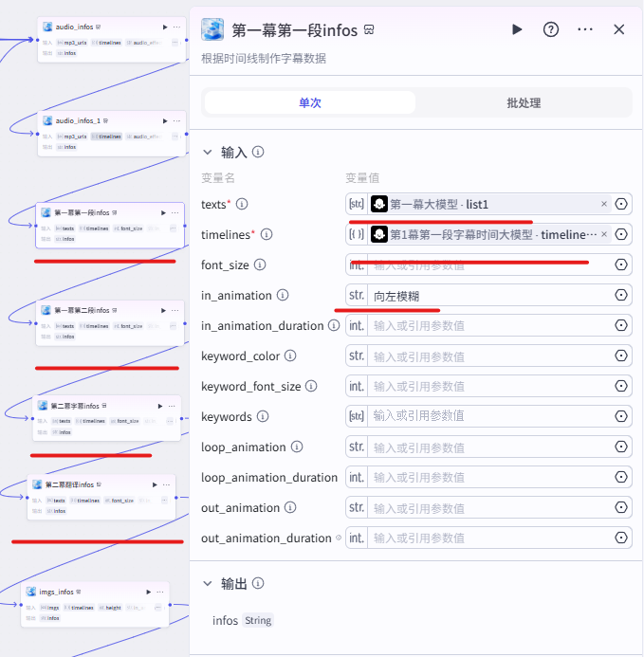Open more menu of 第二幕翻译infos node
The width and height of the screenshot is (644, 657).
click(166, 484)
